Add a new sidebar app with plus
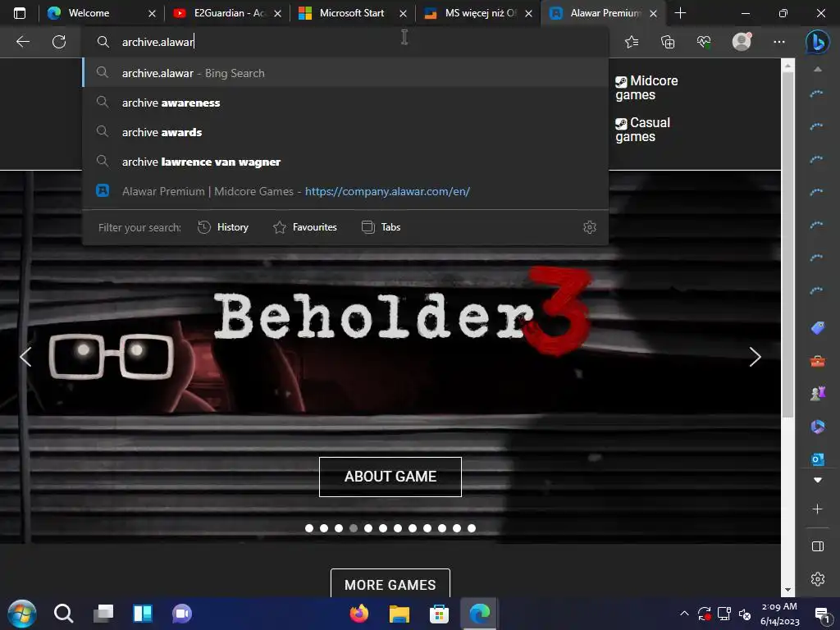 [818, 509]
